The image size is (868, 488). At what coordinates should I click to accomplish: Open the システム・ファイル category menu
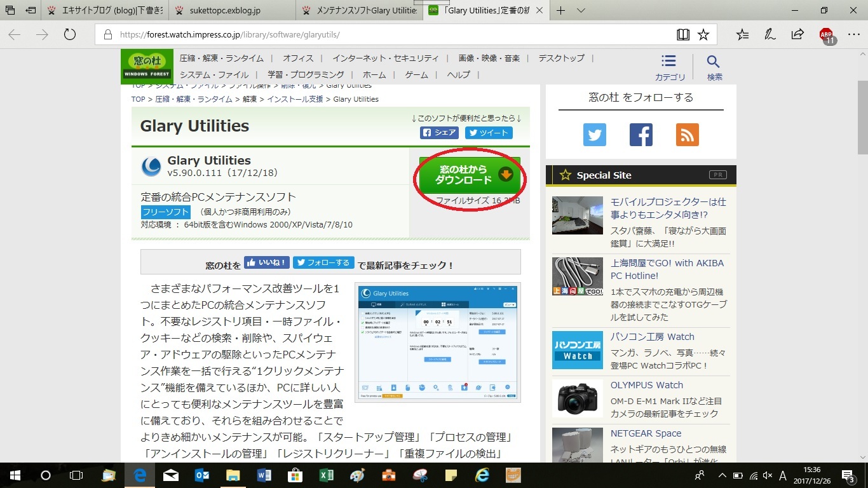coord(214,74)
